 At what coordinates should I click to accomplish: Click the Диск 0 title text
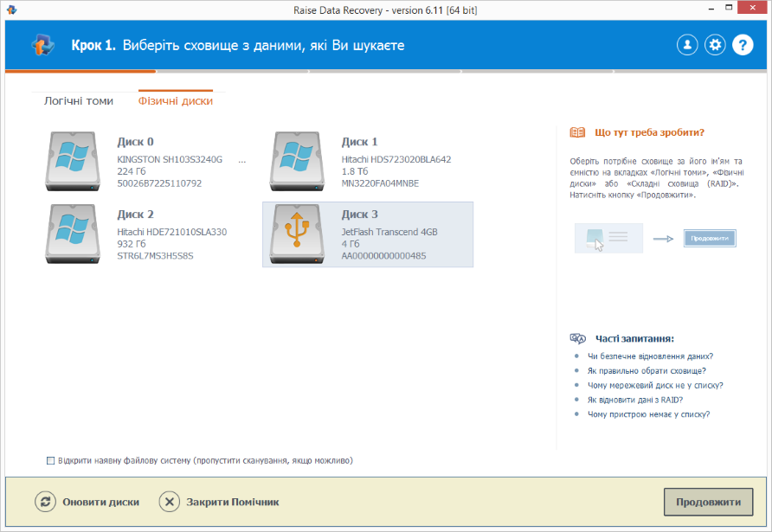(135, 142)
